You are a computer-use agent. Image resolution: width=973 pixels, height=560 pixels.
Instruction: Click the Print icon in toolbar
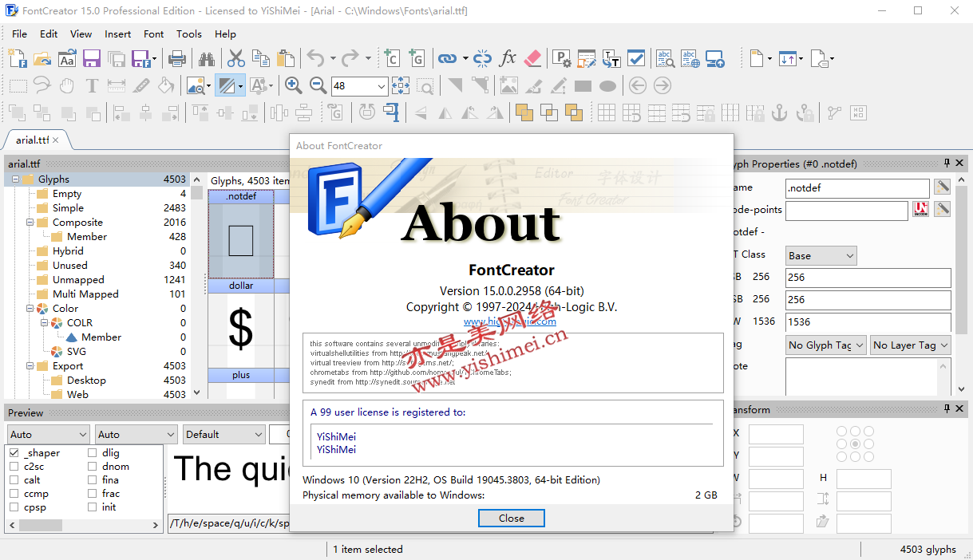pyautogui.click(x=176, y=58)
